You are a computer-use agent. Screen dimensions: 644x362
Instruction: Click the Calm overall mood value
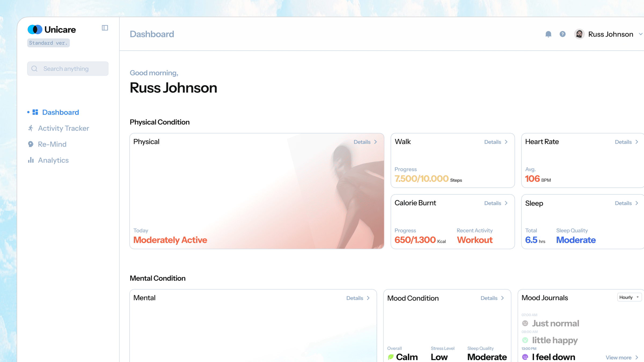click(407, 357)
